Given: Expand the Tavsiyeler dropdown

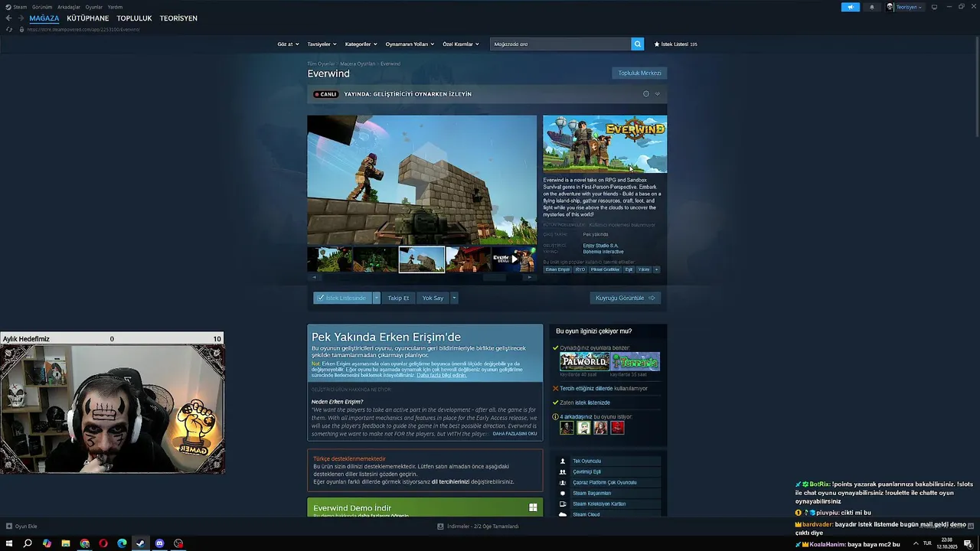Looking at the screenshot, I should click(322, 44).
